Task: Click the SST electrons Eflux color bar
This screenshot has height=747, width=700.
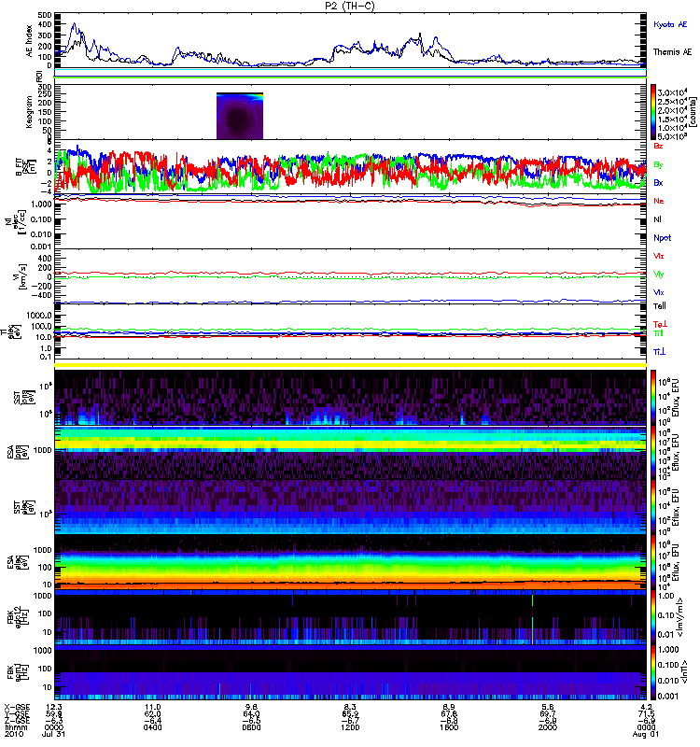Action: [x=653, y=507]
